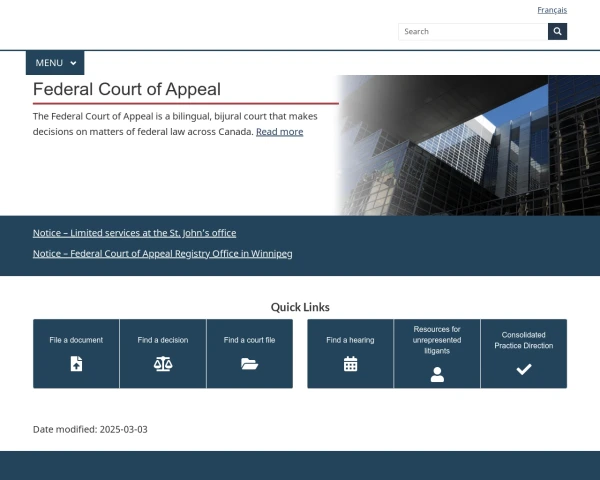Focus the Search text field
The width and height of the screenshot is (600, 480).
click(x=472, y=31)
